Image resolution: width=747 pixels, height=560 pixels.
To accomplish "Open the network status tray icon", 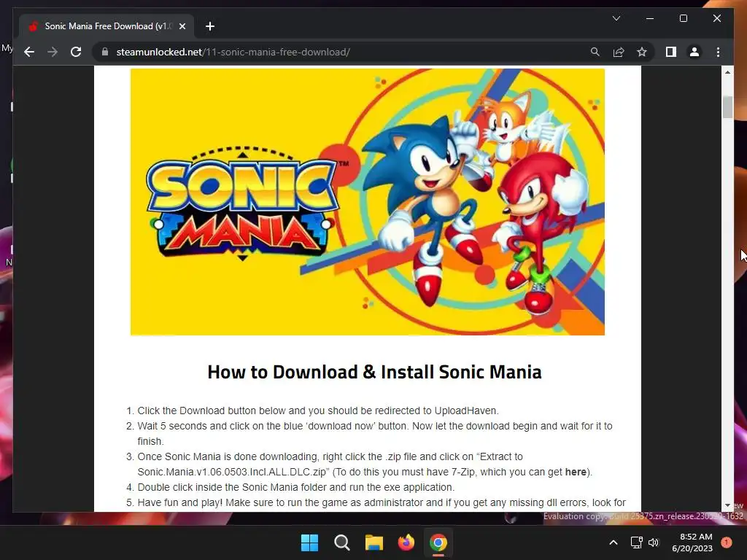I will pos(636,542).
